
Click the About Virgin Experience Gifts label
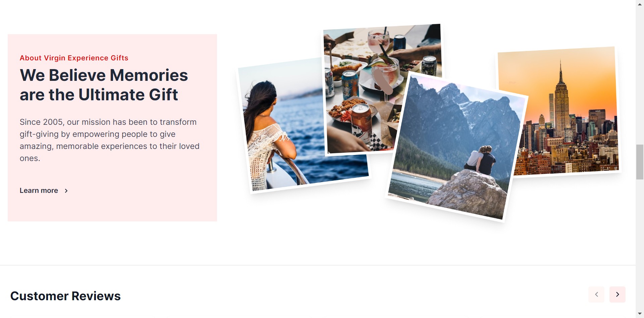click(74, 58)
